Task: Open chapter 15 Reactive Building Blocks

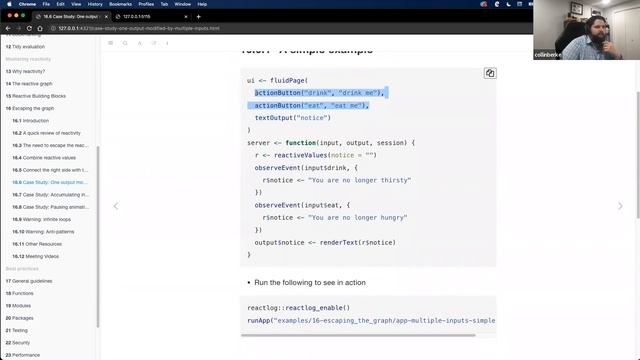Action: click(36, 96)
